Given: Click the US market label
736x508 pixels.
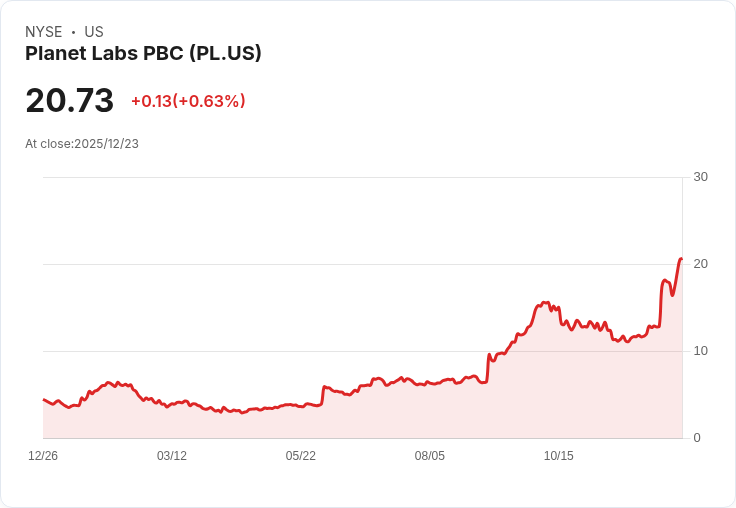Looking at the screenshot, I should [x=94, y=32].
